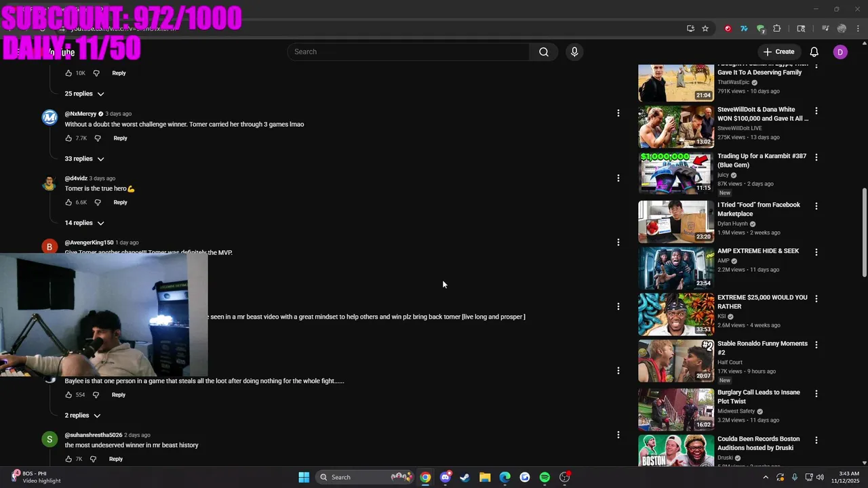Open options for EXTREME $25,000 WOULD YOU RATHER

(x=816, y=299)
